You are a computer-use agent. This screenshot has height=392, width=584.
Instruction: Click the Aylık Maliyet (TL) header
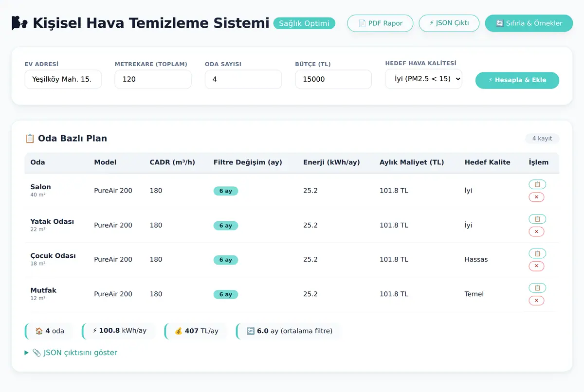pos(412,162)
